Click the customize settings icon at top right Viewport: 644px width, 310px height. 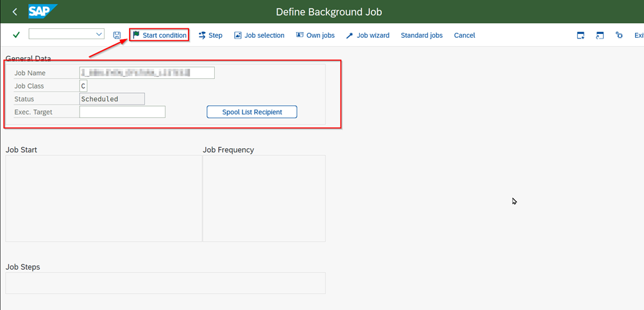point(619,35)
